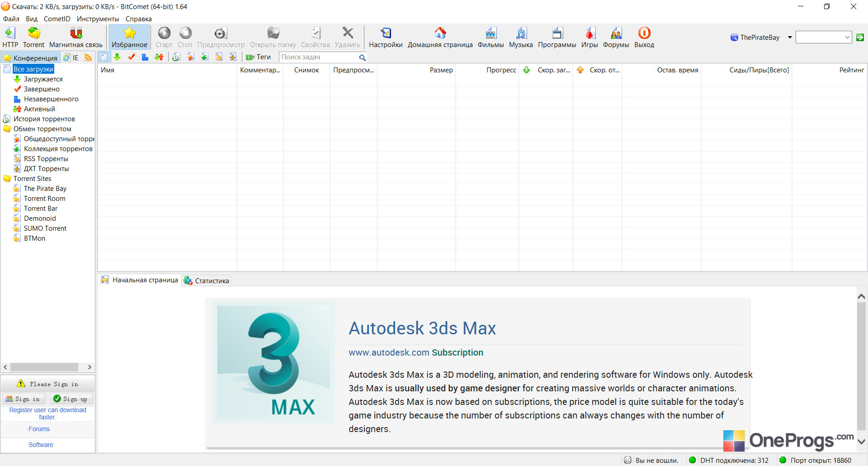Open the Форумы forums section
This screenshot has height=466, width=868.
[616, 37]
